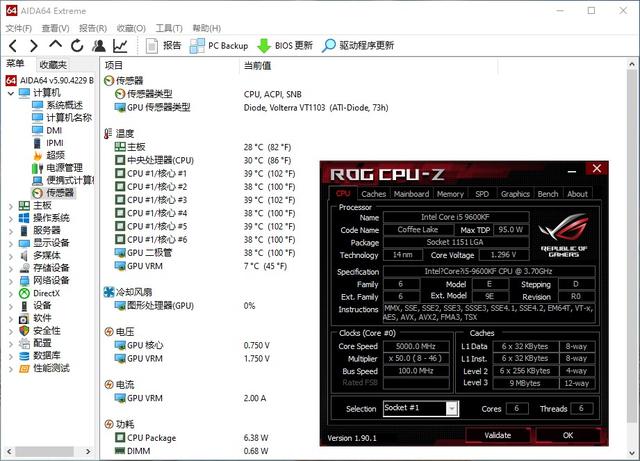Select the GPU 二极管 temperature row
The image size is (640, 461).
point(205,253)
